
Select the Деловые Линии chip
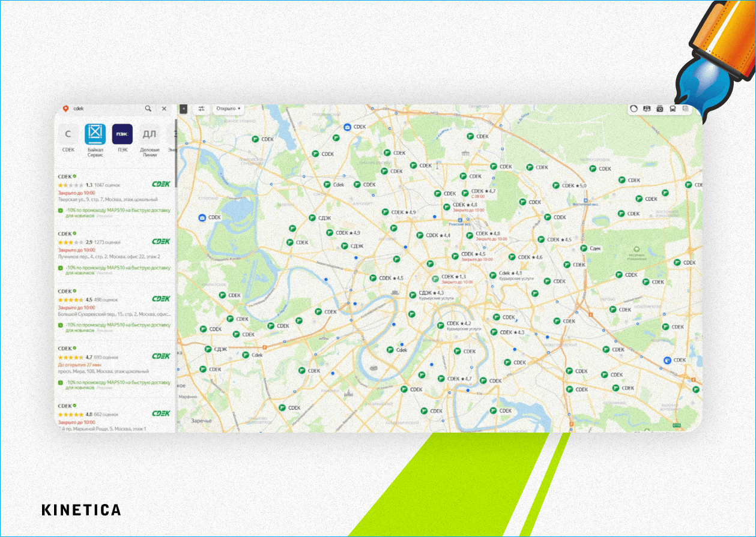(x=150, y=140)
